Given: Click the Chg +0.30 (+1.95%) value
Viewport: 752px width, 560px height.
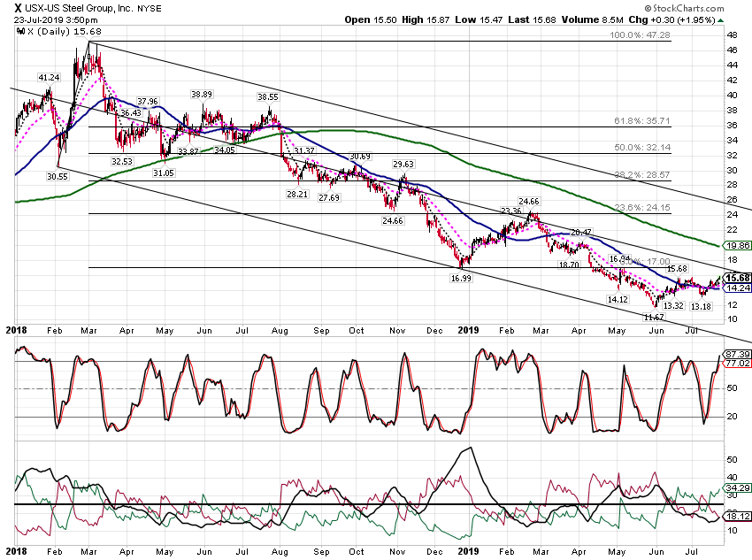Looking at the screenshot, I should click(x=671, y=19).
